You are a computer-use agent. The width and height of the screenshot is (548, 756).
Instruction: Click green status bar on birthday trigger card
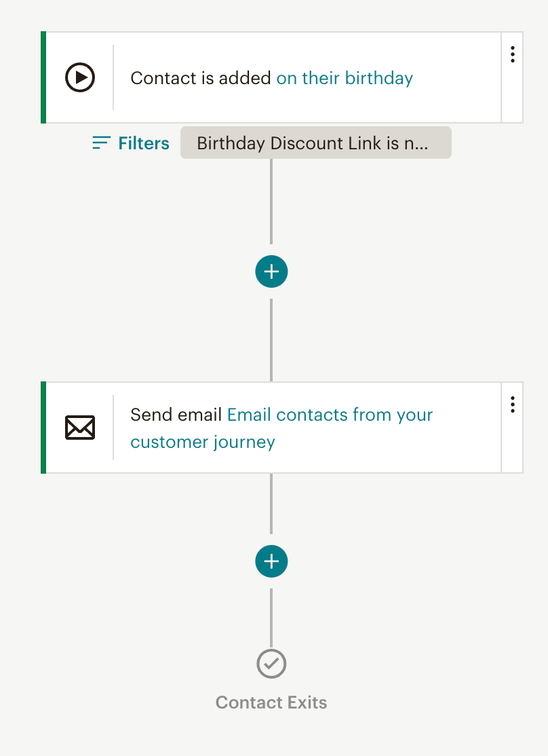(43, 77)
